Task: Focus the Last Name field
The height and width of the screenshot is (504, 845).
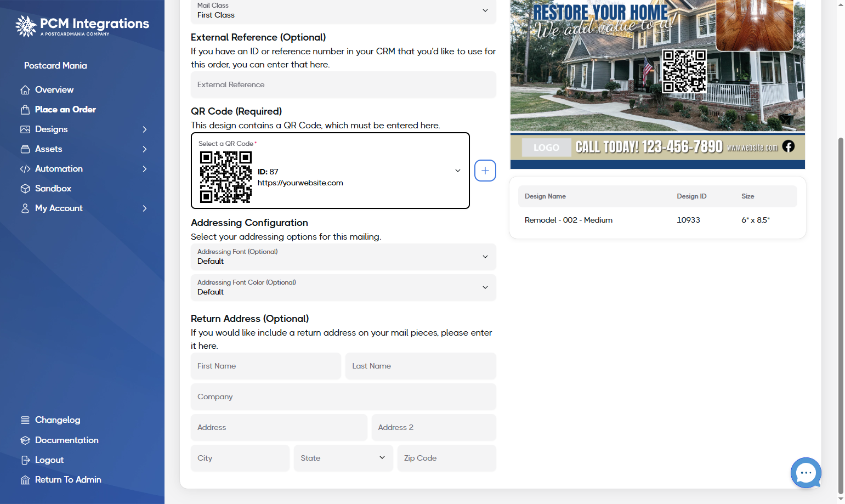Action: [x=421, y=366]
